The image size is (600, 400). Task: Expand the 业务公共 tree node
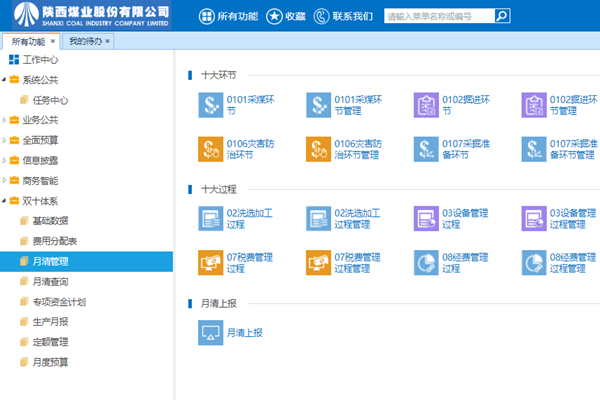(5, 120)
